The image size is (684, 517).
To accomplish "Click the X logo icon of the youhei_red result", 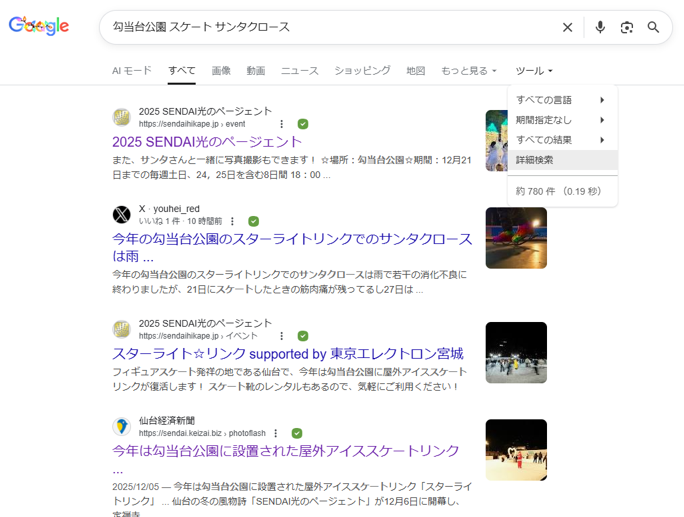I will tap(122, 215).
